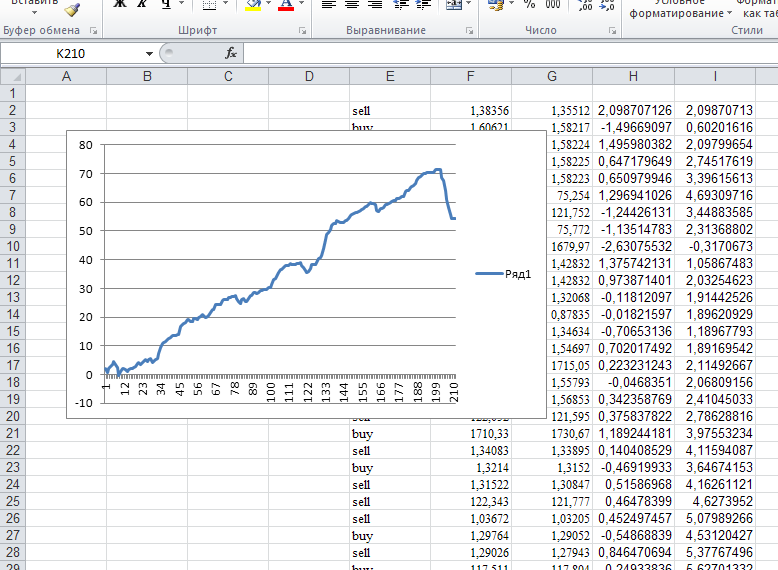
Task: Select cell E27 containing buy
Action: (x=390, y=535)
